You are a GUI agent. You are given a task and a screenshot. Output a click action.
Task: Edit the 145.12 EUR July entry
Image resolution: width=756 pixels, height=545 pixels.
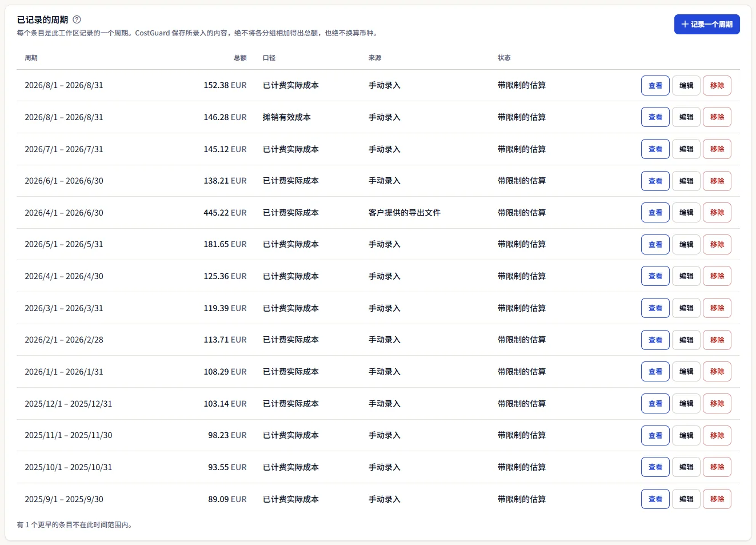pos(686,149)
